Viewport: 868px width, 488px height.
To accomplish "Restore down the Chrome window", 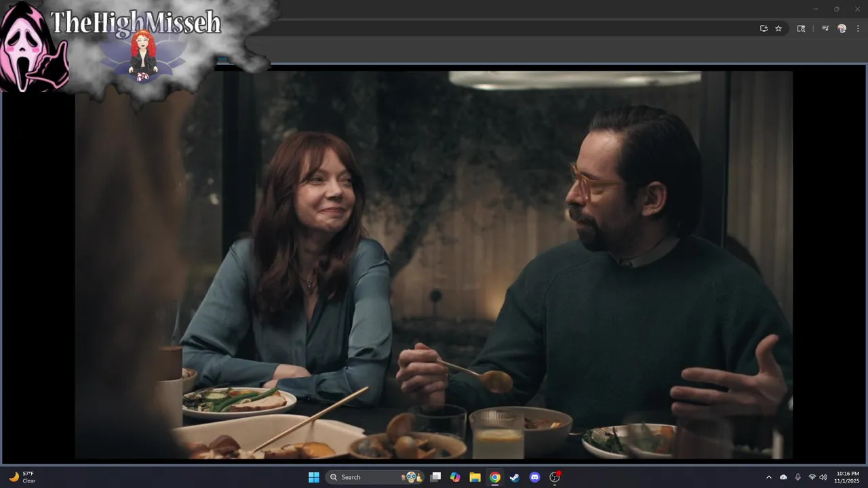I will (836, 9).
